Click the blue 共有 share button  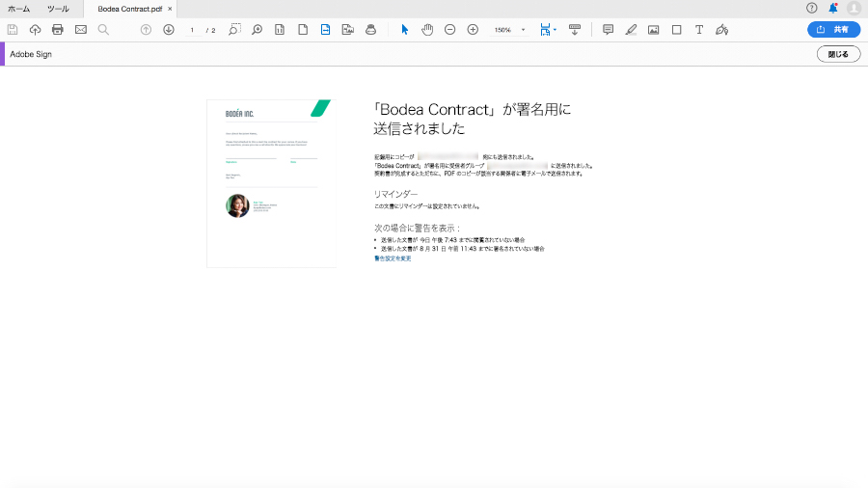[833, 29]
